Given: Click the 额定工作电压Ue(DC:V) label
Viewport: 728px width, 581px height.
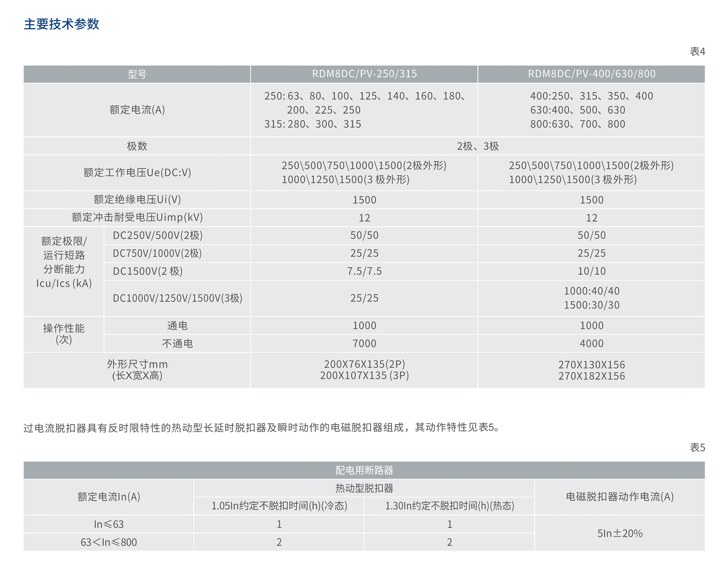Looking at the screenshot, I should (137, 173).
